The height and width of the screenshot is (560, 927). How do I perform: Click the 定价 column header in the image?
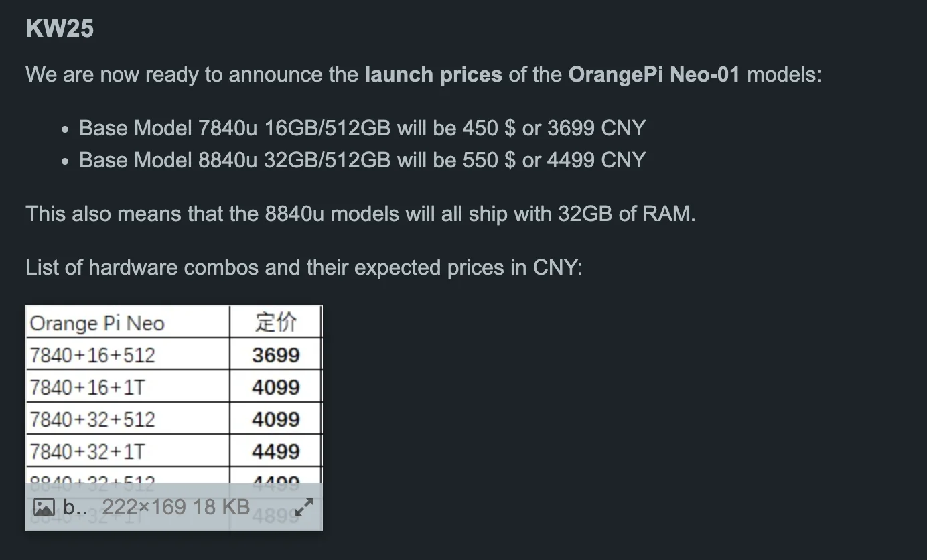point(276,322)
